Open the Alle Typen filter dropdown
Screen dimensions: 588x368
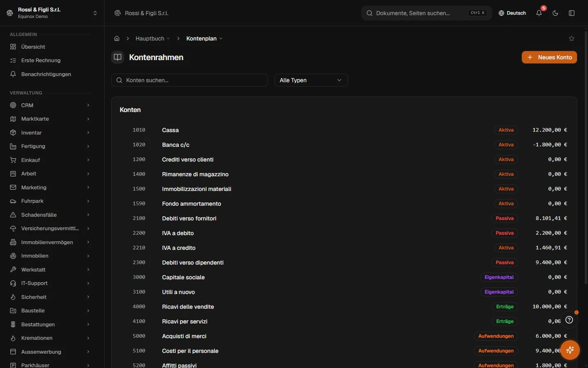[311, 80]
